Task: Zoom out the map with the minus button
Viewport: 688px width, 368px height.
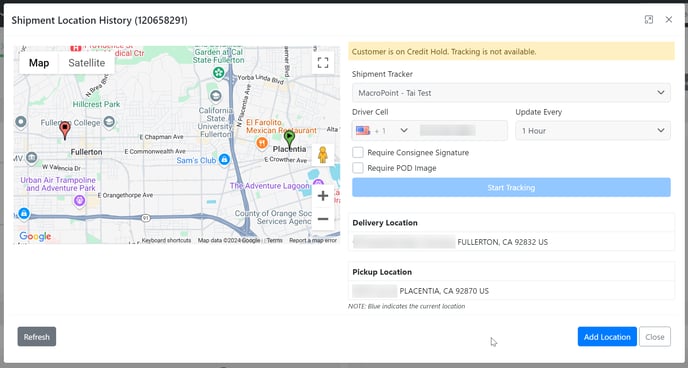Action: pos(323,219)
